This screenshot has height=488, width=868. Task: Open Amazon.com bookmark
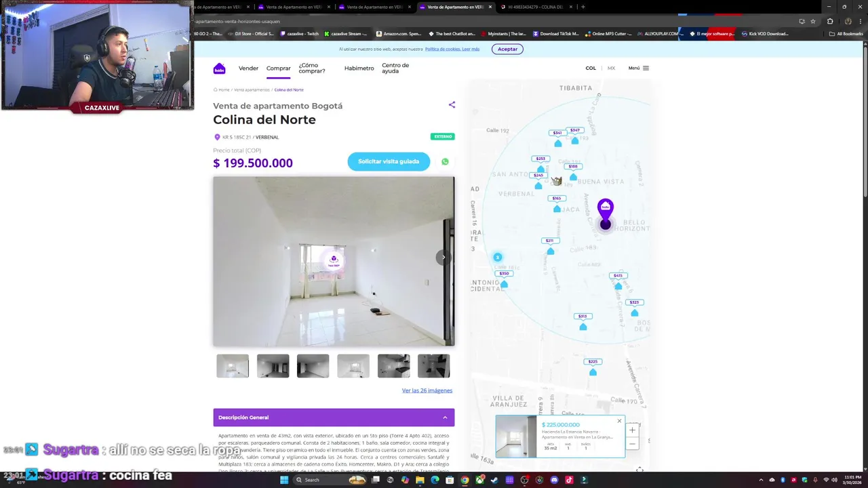[x=399, y=33]
